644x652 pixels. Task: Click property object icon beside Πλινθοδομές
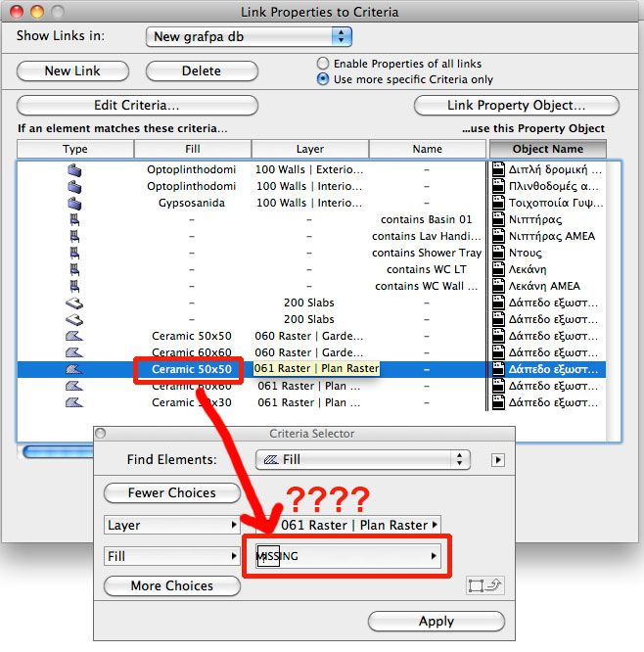click(x=498, y=186)
